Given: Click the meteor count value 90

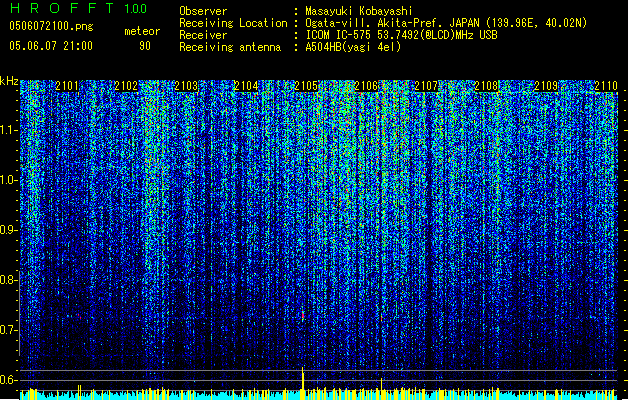Looking at the screenshot, I should pyautogui.click(x=145, y=46).
